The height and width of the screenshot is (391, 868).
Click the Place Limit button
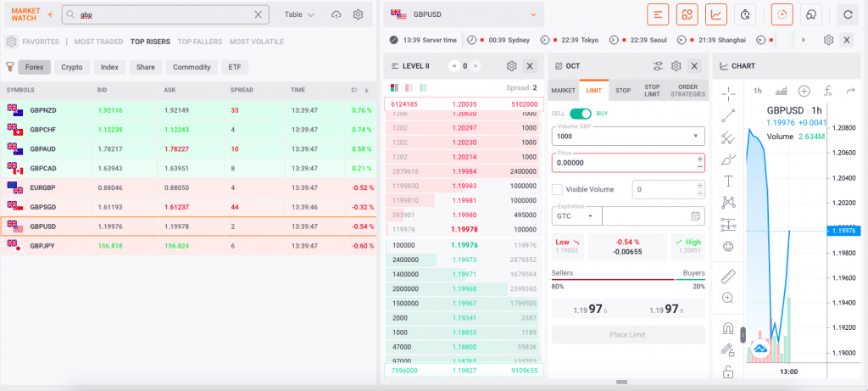[628, 334]
